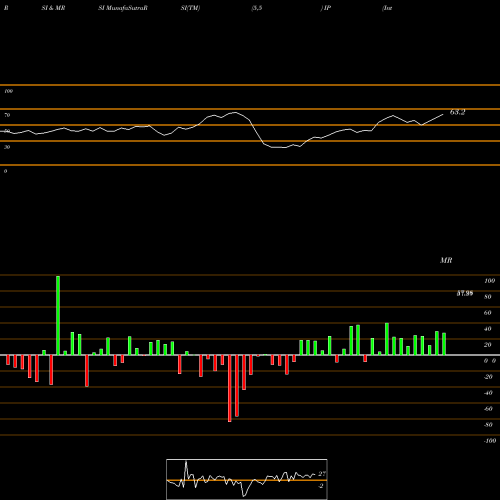Image resolution: width=500 pixels, height=500 pixels.
Task: Click the 'SI MunafaSutraR' header text
Action: 123,8
